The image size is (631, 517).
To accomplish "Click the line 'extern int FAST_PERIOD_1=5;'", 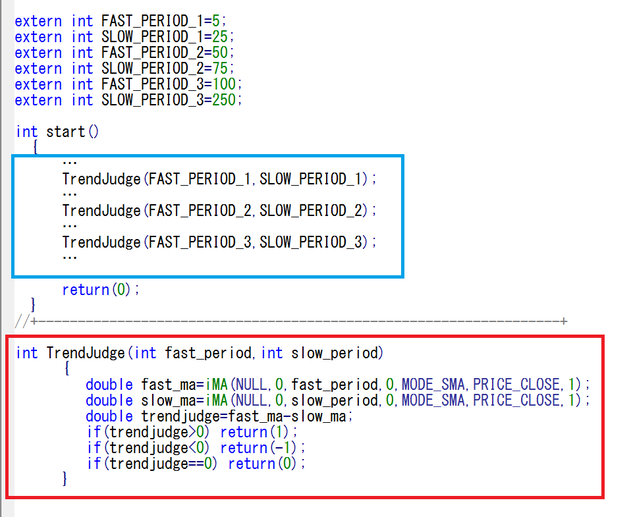I will click(120, 21).
